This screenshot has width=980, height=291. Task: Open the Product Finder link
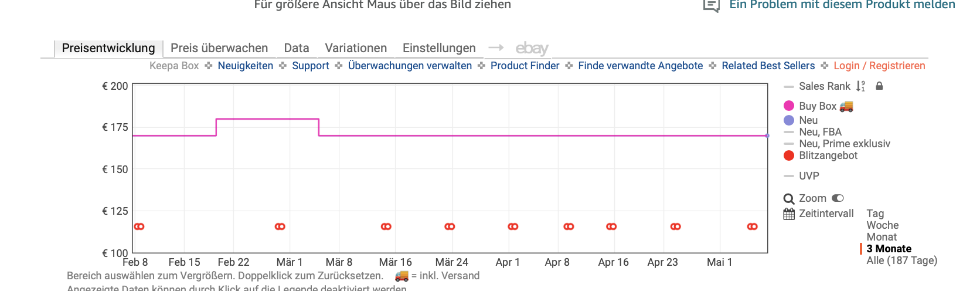click(x=525, y=66)
